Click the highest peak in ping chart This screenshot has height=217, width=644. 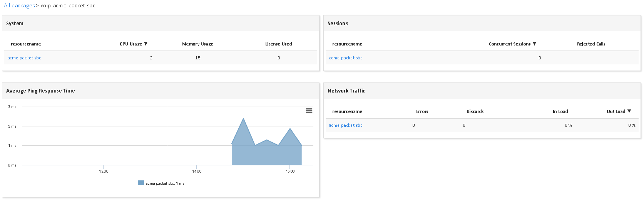pos(243,119)
